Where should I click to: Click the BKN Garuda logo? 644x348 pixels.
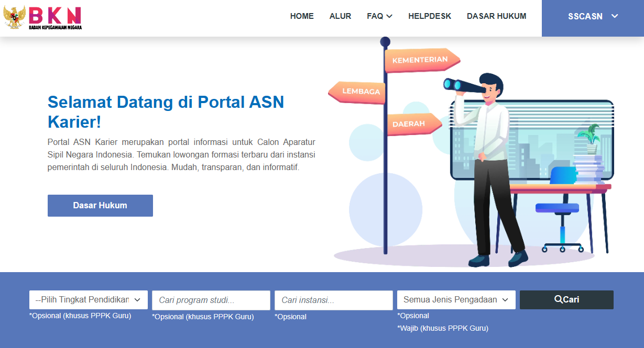[42, 18]
